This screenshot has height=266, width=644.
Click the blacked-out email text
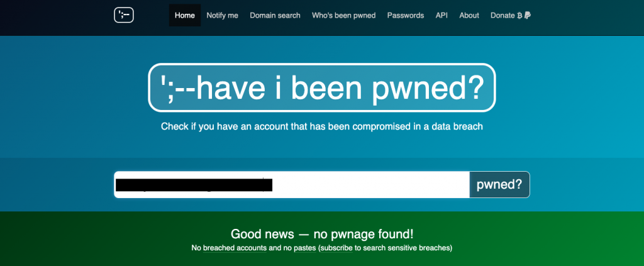pyautogui.click(x=194, y=185)
